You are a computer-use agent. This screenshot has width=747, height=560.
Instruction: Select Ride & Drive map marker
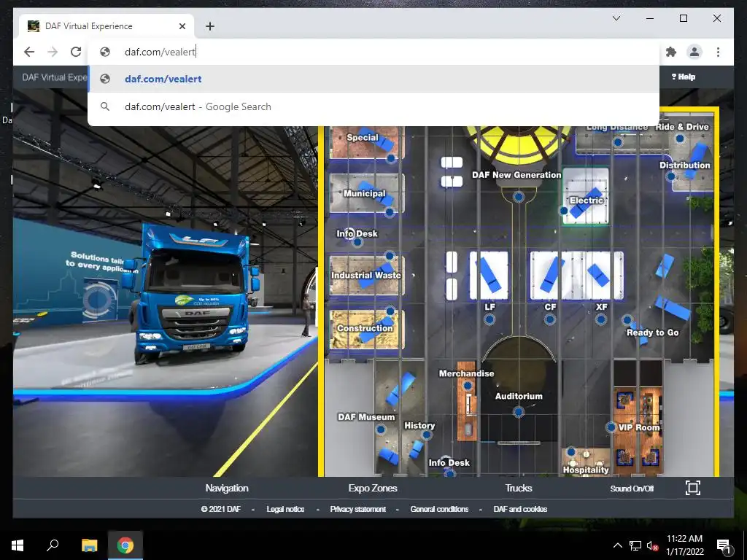pos(680,139)
